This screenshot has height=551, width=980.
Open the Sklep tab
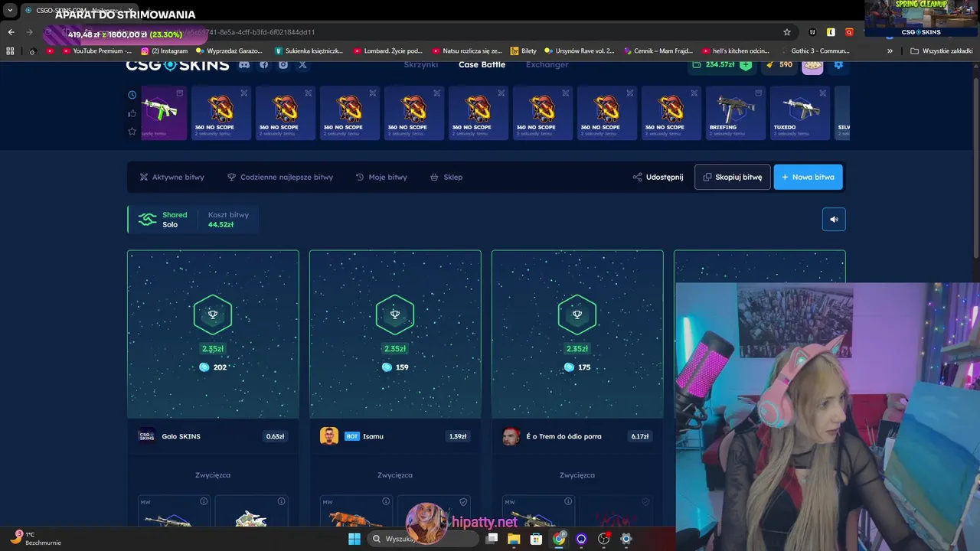446,177
